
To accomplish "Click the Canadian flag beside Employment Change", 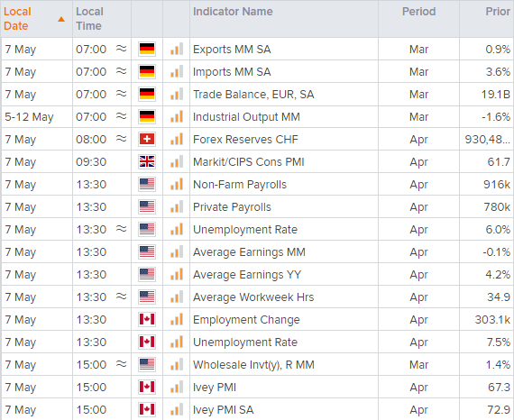I will pos(146,319).
